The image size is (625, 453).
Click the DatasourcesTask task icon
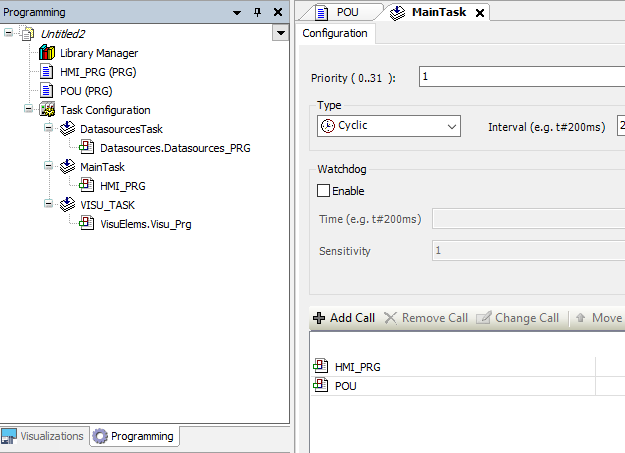click(x=67, y=129)
